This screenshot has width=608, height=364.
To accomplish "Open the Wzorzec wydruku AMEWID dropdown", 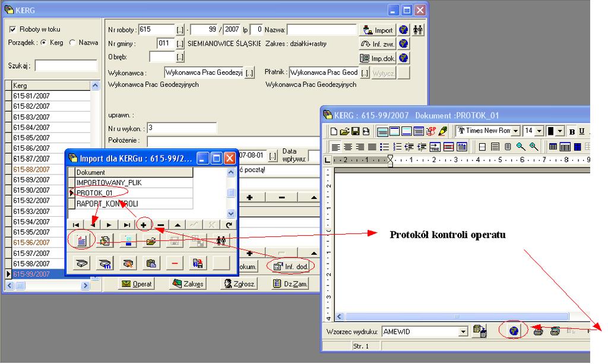I will pos(463,331).
